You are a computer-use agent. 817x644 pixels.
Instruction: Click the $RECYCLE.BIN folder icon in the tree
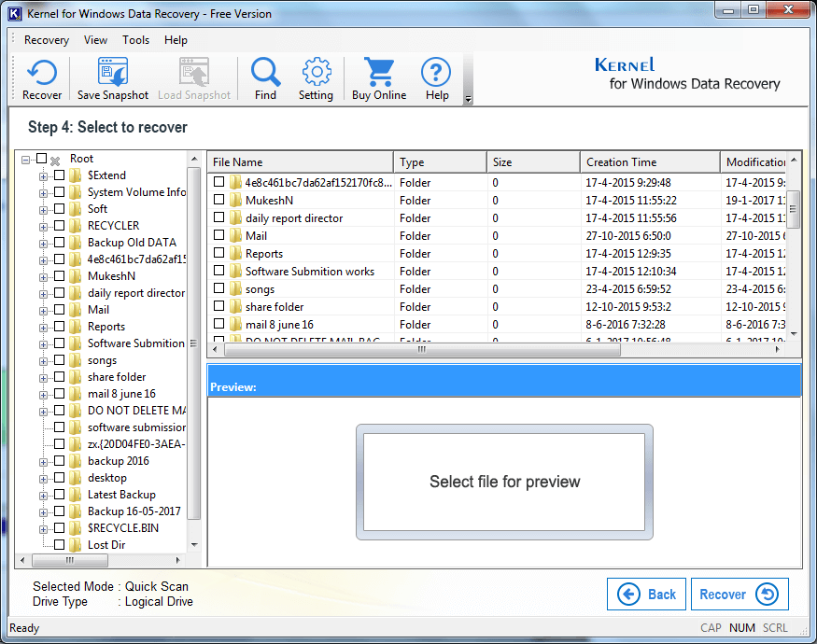point(76,528)
